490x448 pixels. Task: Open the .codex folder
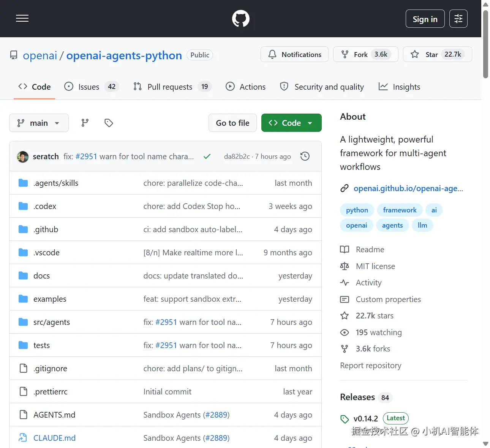(45, 206)
